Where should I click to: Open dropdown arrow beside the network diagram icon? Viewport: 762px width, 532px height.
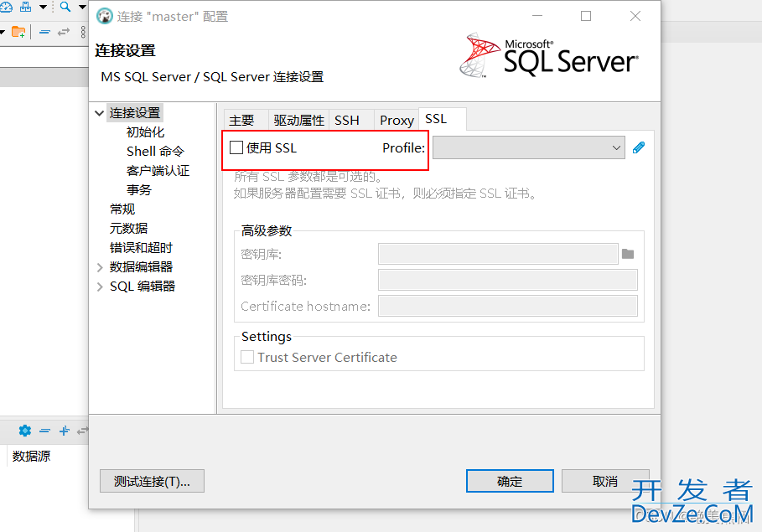click(x=43, y=7)
